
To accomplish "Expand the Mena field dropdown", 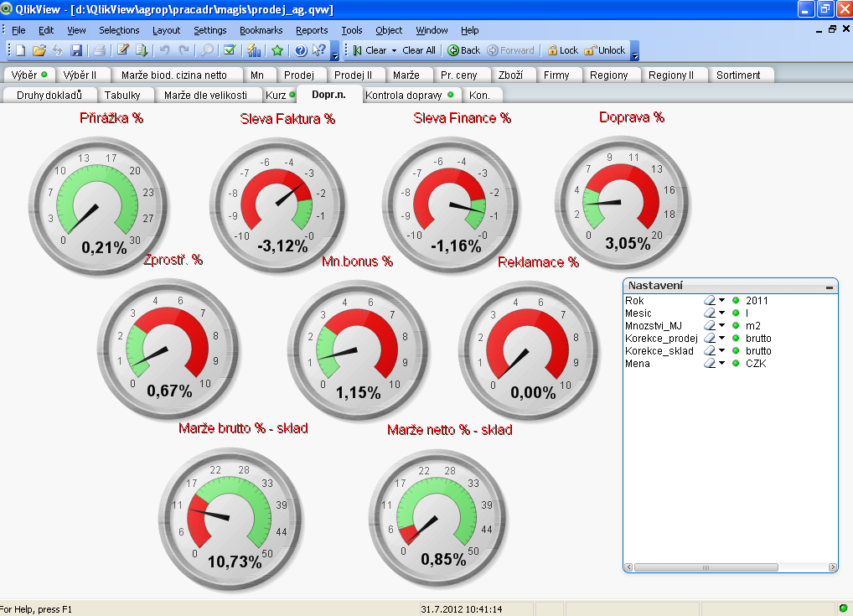I will pyautogui.click(x=722, y=364).
